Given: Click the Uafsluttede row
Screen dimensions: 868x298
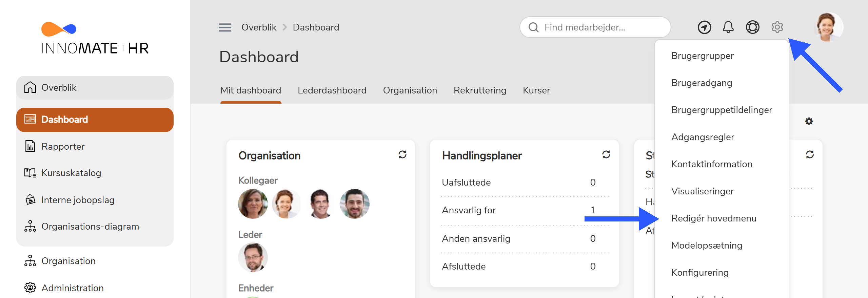Looking at the screenshot, I should click(525, 183).
